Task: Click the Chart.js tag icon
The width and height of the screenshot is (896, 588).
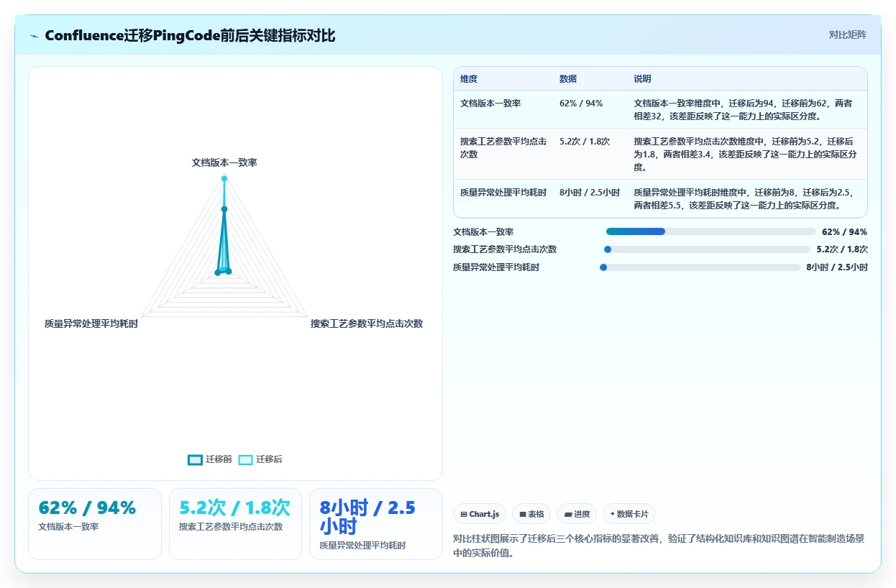Action: point(464,514)
